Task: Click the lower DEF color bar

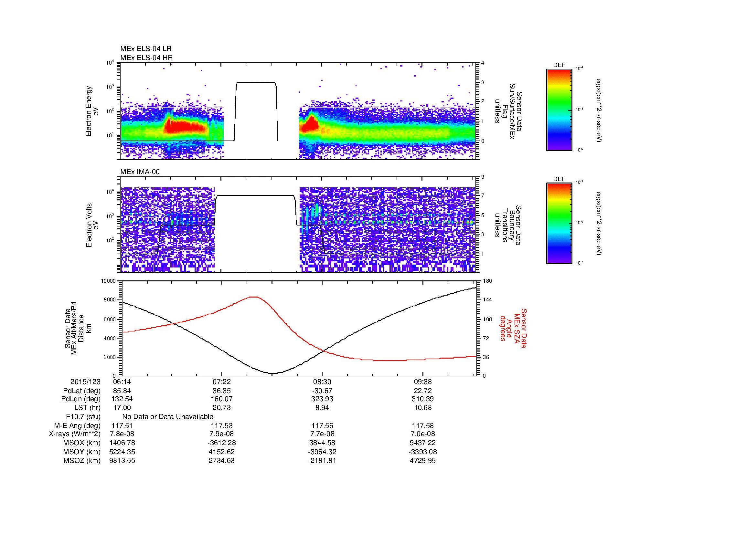Action: (559, 224)
